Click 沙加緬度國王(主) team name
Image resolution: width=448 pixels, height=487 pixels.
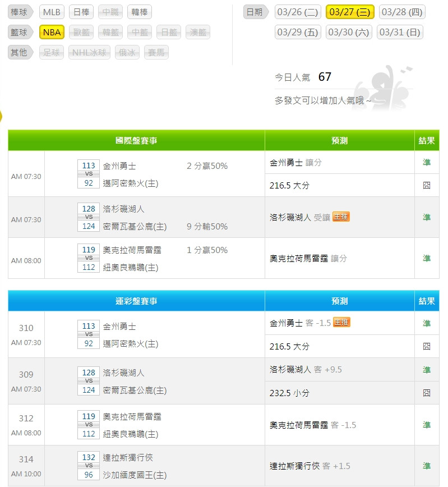(135, 475)
